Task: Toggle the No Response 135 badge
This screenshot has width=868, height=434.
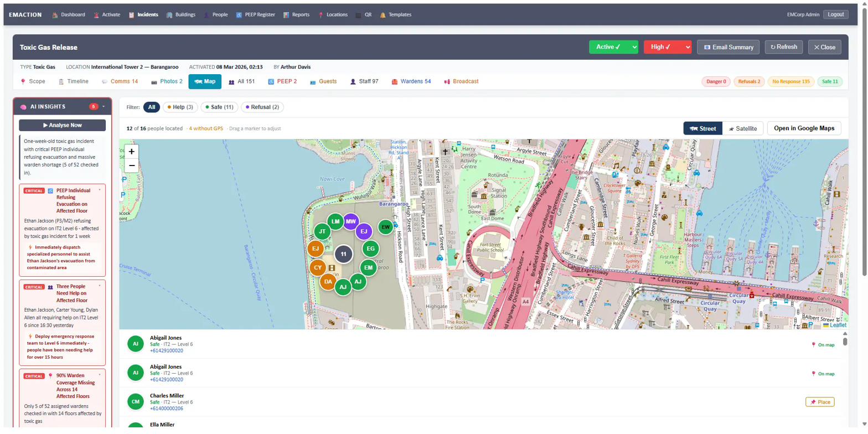Action: (x=790, y=82)
